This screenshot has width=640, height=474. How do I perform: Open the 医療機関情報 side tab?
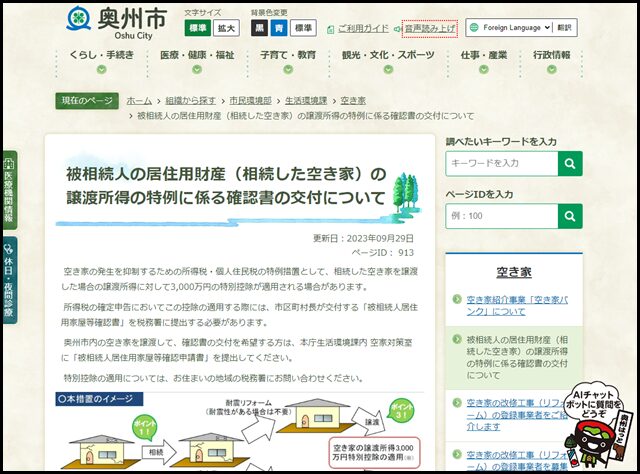(9, 191)
